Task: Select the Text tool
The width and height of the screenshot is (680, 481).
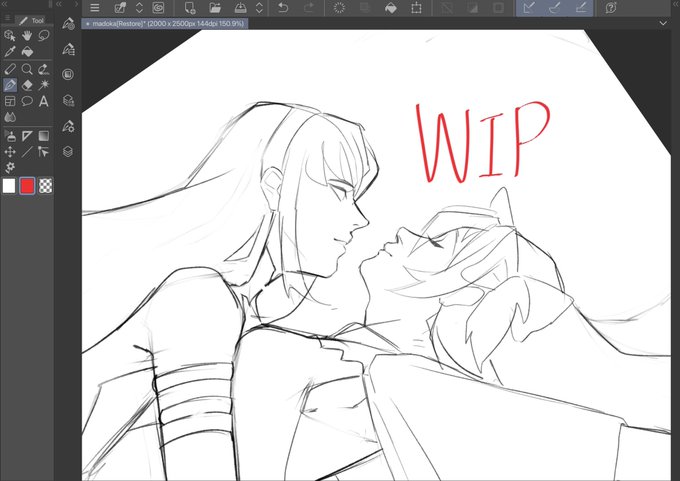Action: click(43, 101)
